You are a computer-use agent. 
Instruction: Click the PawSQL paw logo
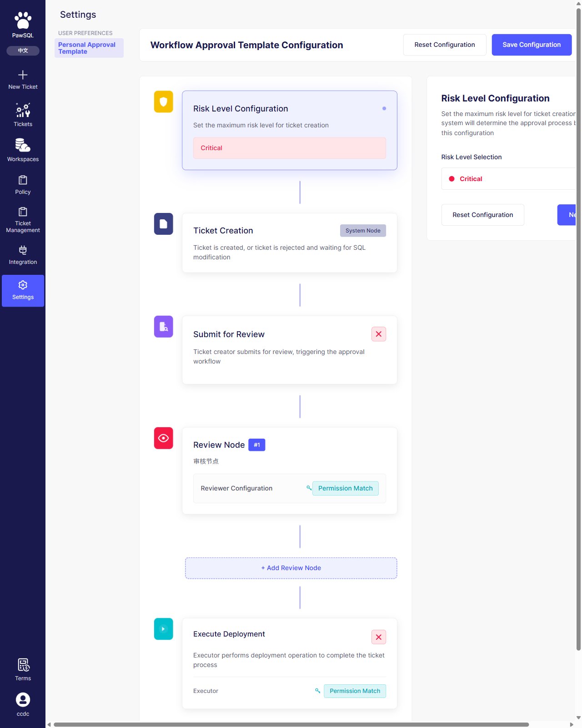tap(23, 20)
